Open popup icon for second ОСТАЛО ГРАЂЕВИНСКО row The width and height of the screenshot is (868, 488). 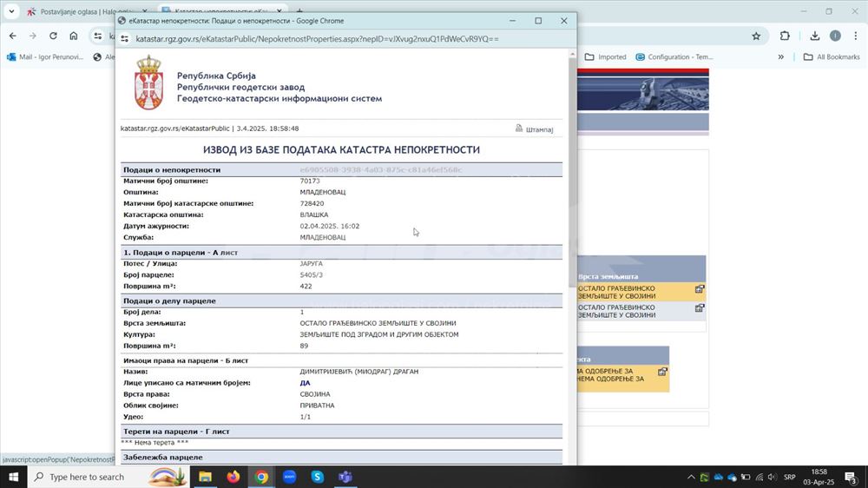(700, 308)
